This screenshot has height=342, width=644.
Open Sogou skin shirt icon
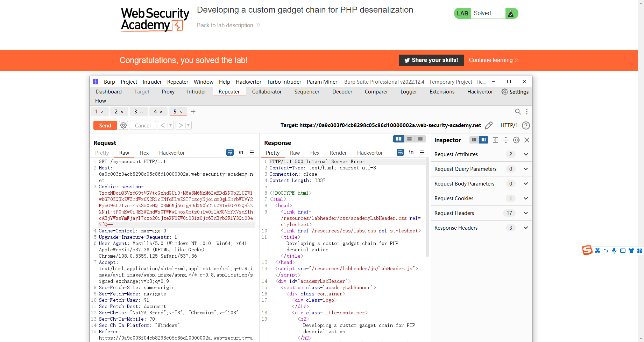point(631,251)
